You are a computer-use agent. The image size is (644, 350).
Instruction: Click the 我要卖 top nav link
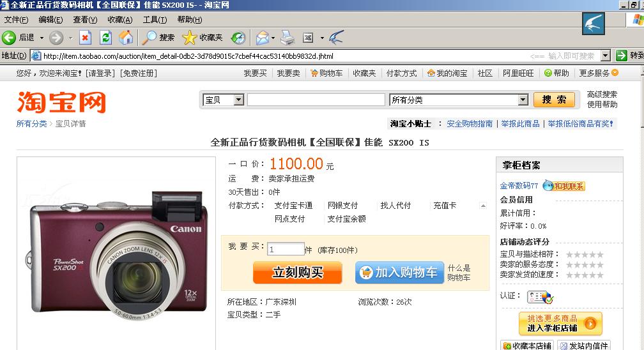point(288,73)
